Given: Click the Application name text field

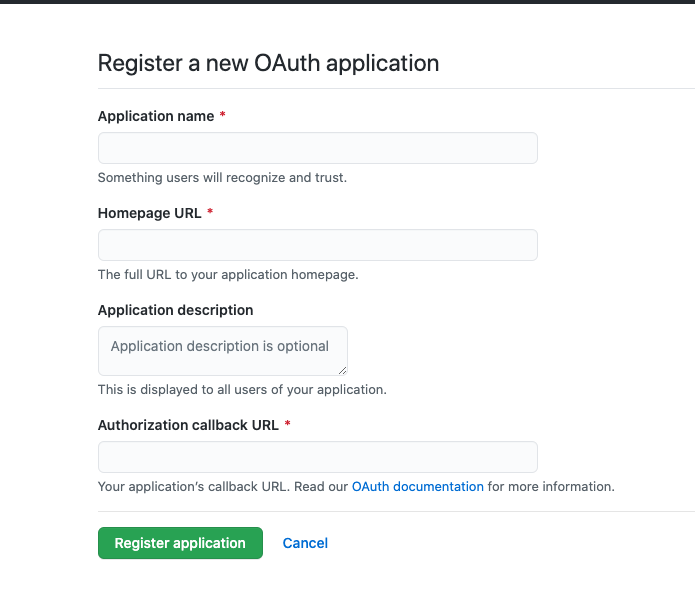Looking at the screenshot, I should 317,148.
